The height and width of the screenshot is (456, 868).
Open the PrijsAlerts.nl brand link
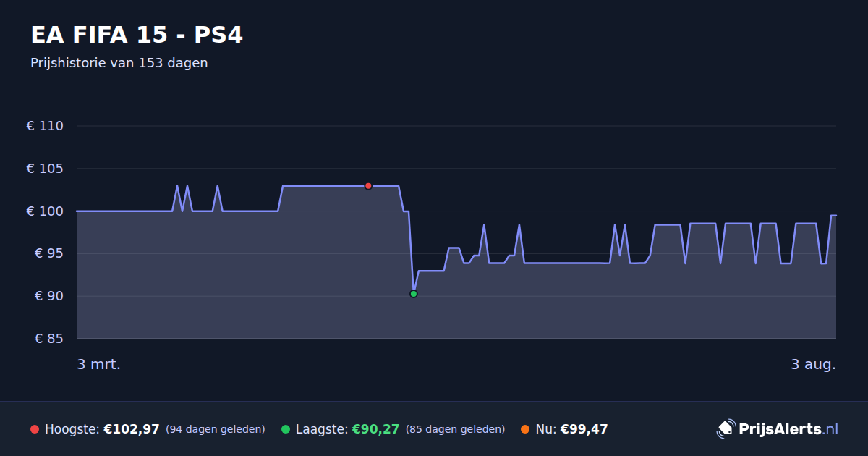pyautogui.click(x=778, y=429)
